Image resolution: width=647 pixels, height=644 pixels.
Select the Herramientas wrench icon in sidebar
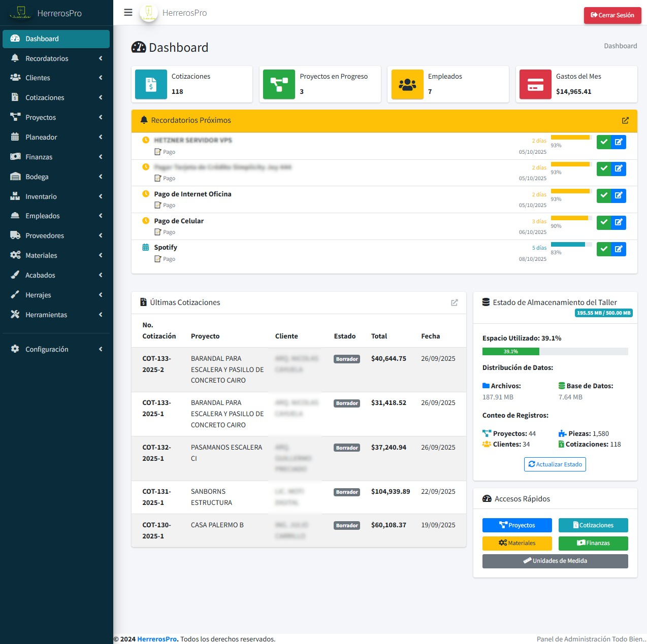pyautogui.click(x=15, y=315)
